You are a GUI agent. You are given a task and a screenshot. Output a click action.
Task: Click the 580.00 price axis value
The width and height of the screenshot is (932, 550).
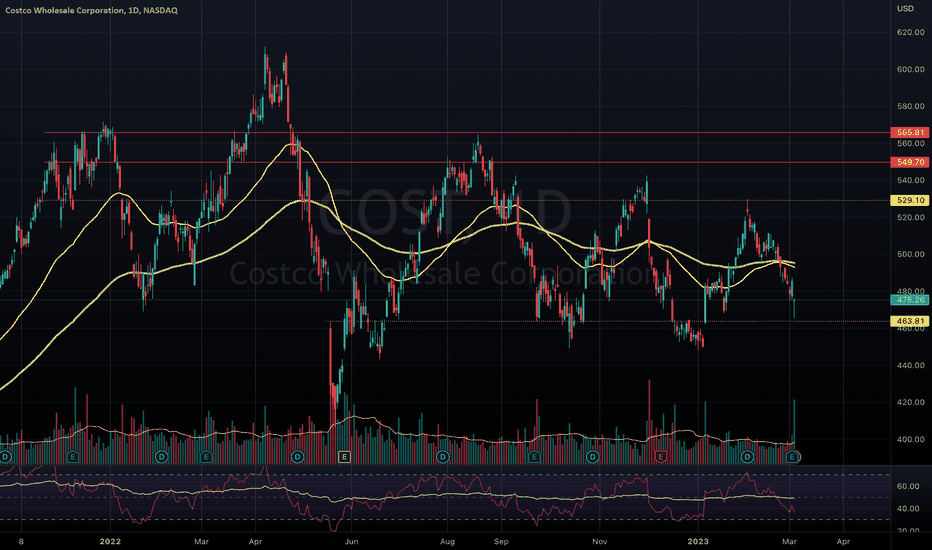911,106
